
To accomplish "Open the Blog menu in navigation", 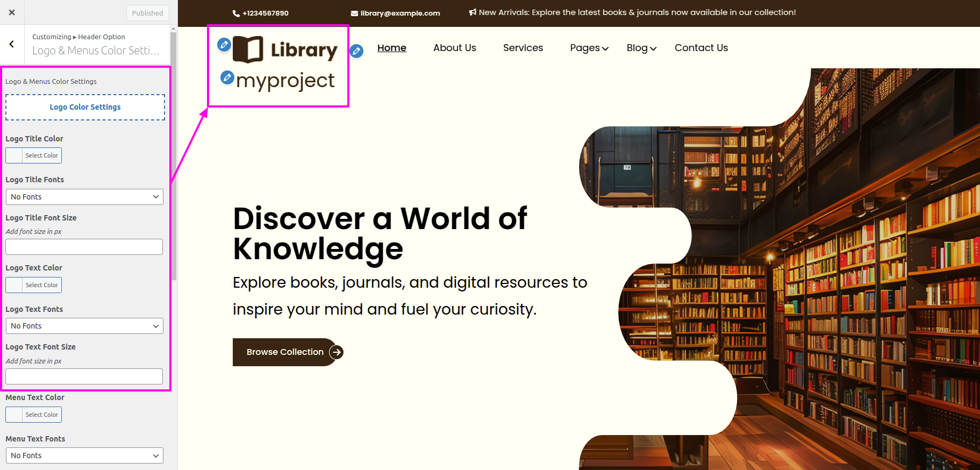I will coord(641,48).
